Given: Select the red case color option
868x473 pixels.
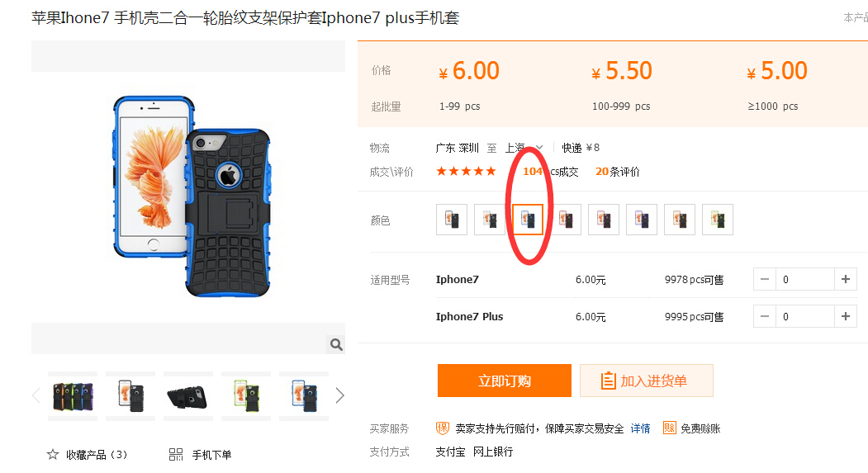Looking at the screenshot, I should pyautogui.click(x=566, y=220).
